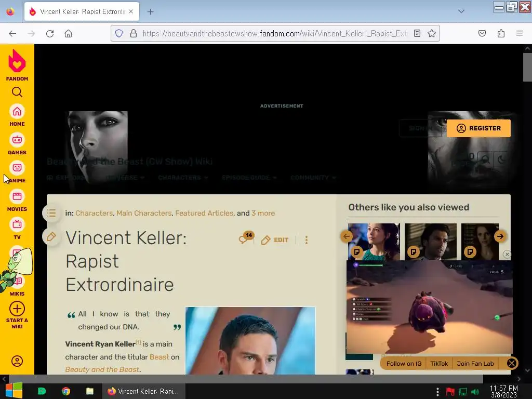Close the floating video ad with small X
Viewport: 532px width, 399px height.
(x=507, y=254)
